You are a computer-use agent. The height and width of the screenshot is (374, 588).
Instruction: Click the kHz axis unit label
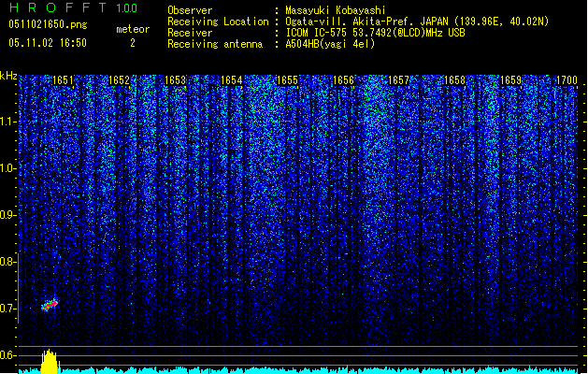pyautogui.click(x=8, y=76)
